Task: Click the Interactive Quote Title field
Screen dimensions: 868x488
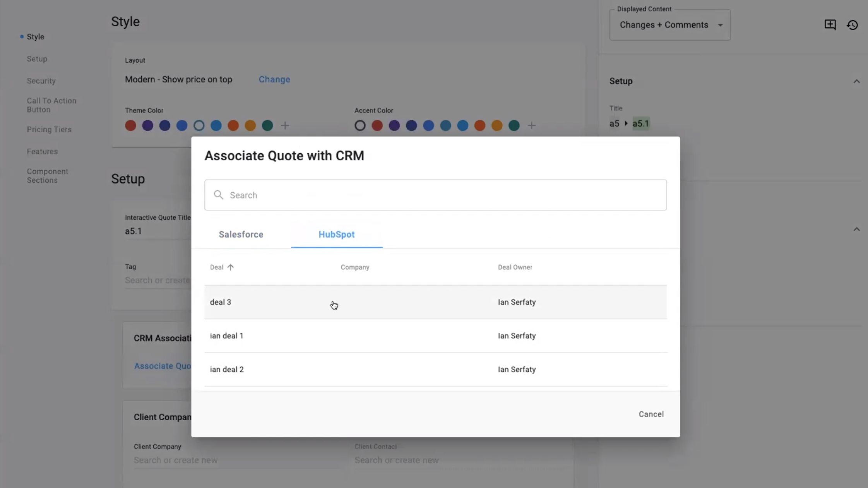Action: coord(158,231)
